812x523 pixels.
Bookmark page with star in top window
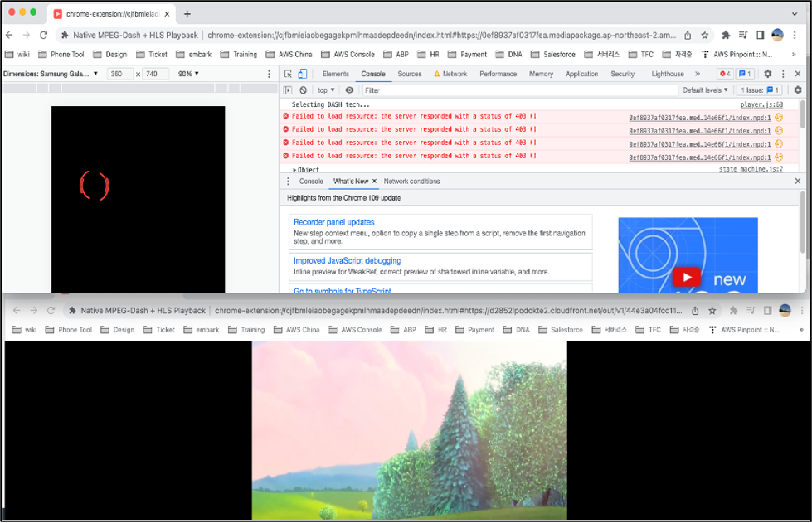pos(704,35)
